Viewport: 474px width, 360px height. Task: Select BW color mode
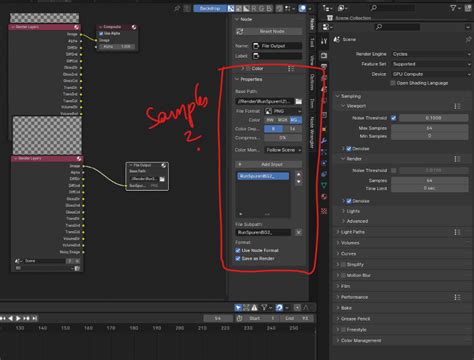(270, 120)
